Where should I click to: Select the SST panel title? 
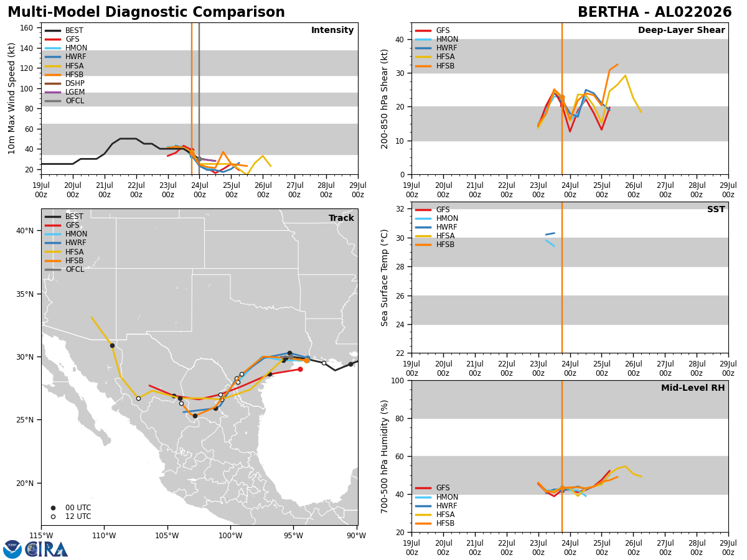pos(716,210)
